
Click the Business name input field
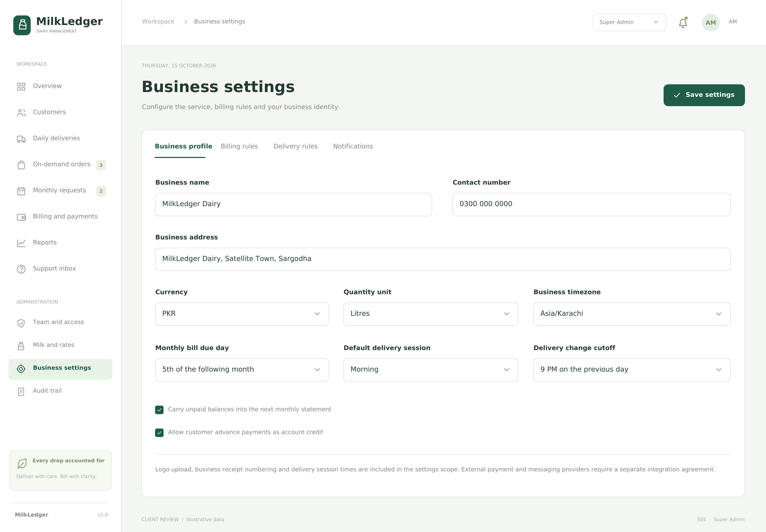click(x=293, y=204)
